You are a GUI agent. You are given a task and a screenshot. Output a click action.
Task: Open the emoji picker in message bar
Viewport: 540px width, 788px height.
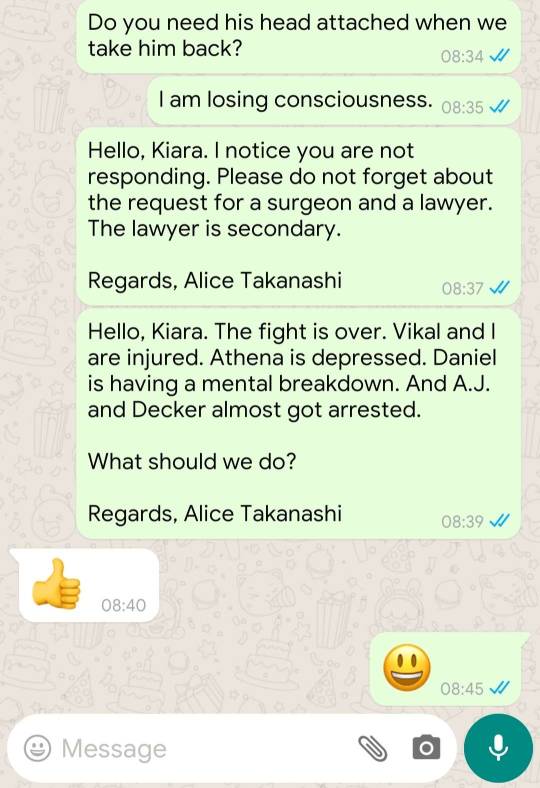(37, 748)
